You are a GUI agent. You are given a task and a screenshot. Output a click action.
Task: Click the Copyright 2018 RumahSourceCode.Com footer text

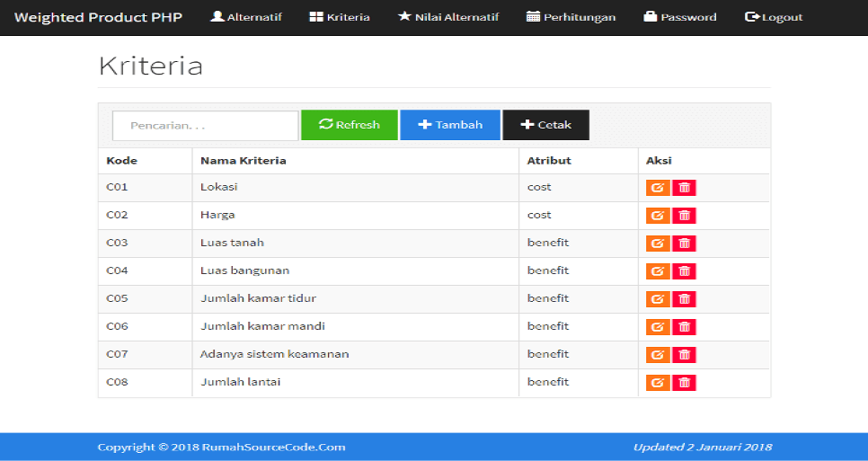point(221,448)
